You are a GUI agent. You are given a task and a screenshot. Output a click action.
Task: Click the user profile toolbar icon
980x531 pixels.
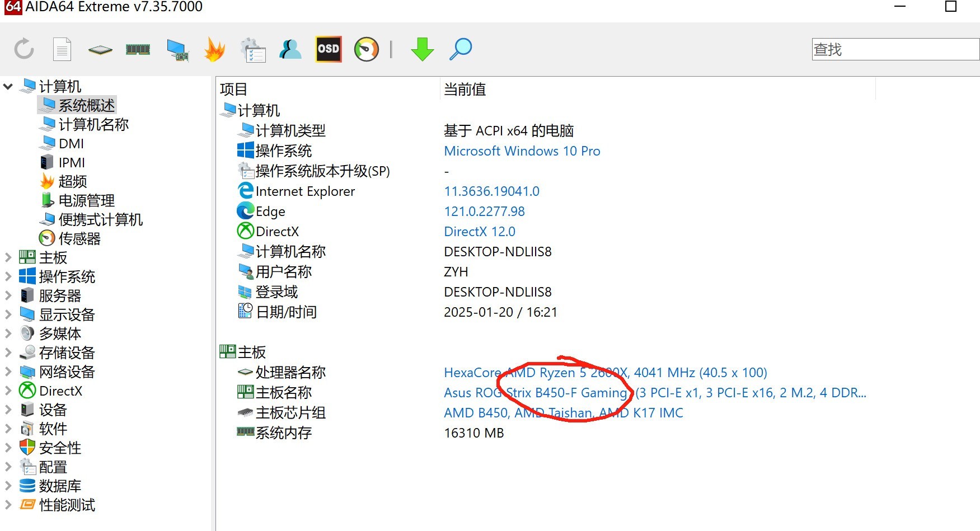(x=290, y=49)
